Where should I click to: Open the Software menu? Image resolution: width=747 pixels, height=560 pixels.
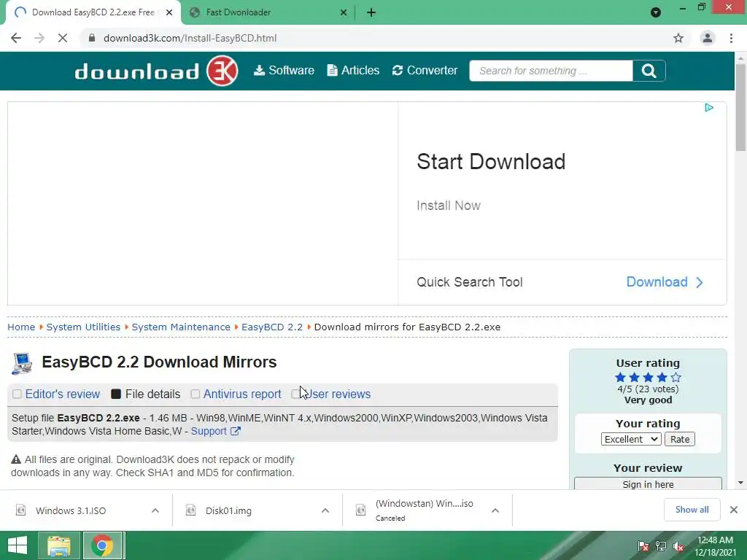pyautogui.click(x=284, y=71)
